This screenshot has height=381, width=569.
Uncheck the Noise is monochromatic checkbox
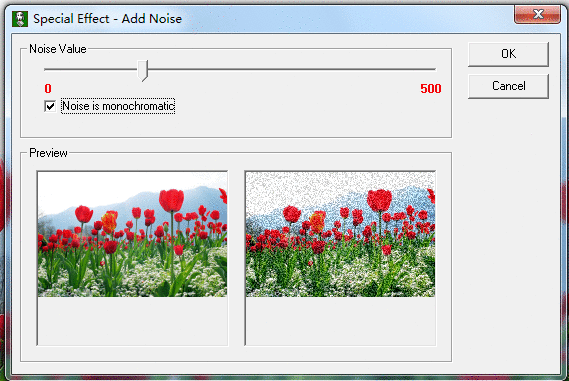pyautogui.click(x=50, y=106)
